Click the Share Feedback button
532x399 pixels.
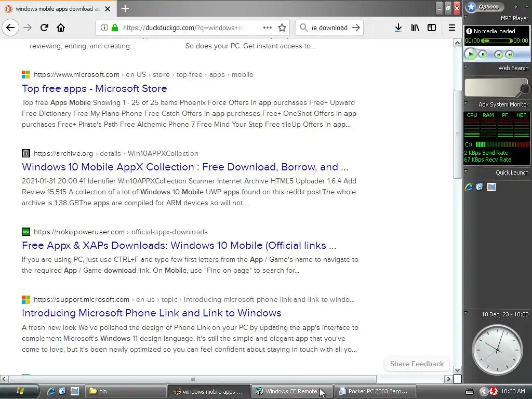417,364
